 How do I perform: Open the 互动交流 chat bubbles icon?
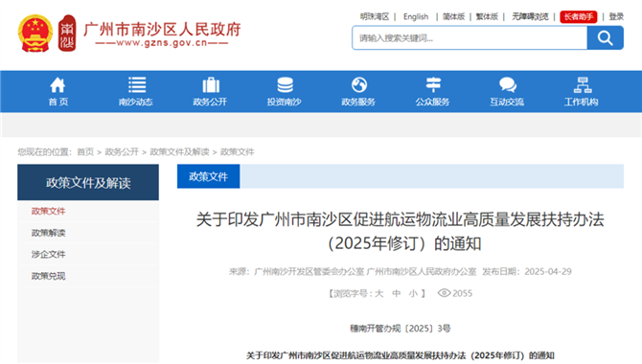click(508, 85)
